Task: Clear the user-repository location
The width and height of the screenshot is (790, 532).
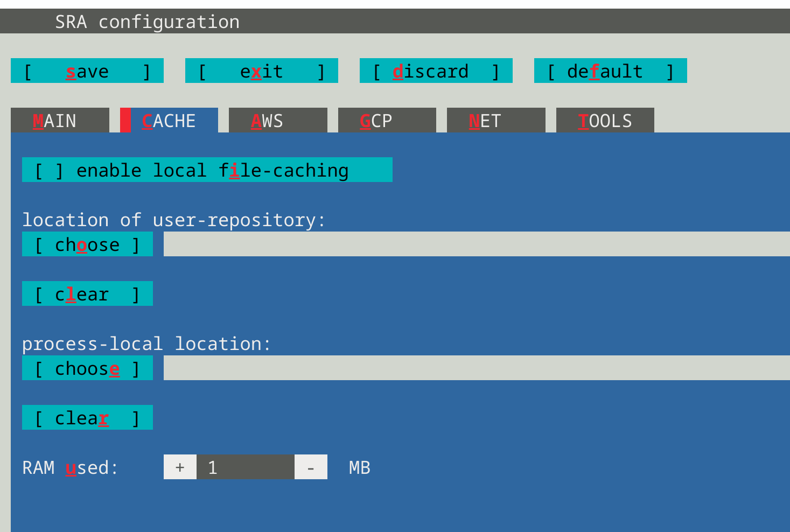Action: (87, 293)
